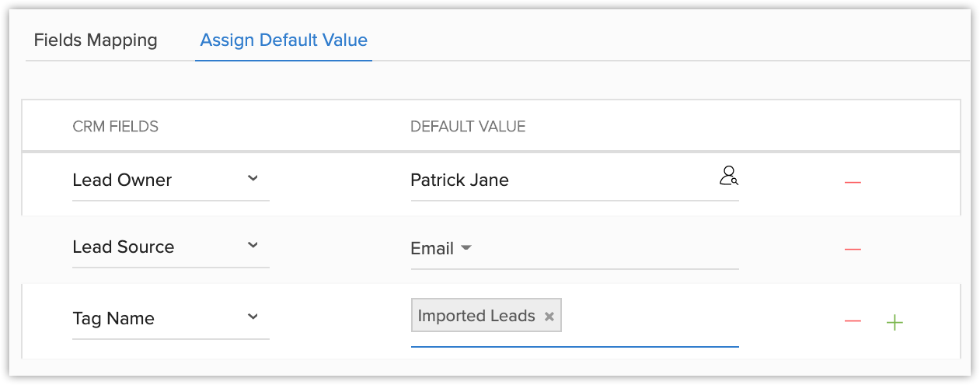Switch to the Fields Mapping tab
The height and width of the screenshot is (385, 980).
pos(96,40)
